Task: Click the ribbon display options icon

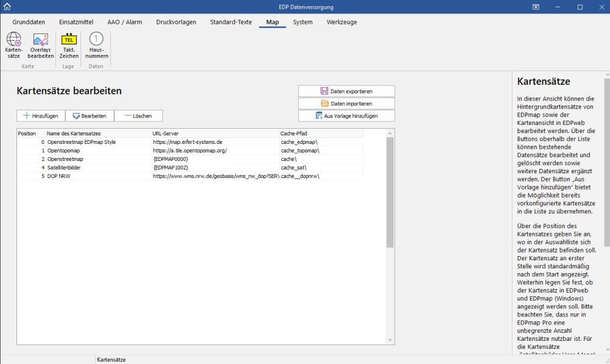Action: pos(536,7)
